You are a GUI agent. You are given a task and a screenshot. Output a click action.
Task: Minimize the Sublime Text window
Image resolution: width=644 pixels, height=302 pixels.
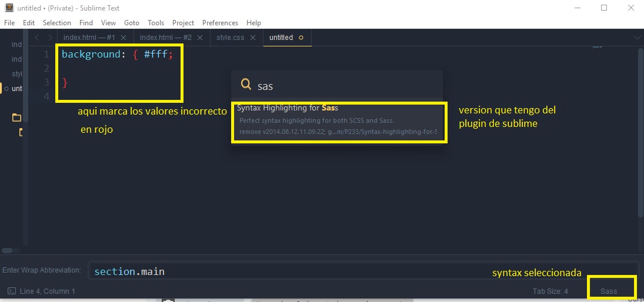click(576, 8)
